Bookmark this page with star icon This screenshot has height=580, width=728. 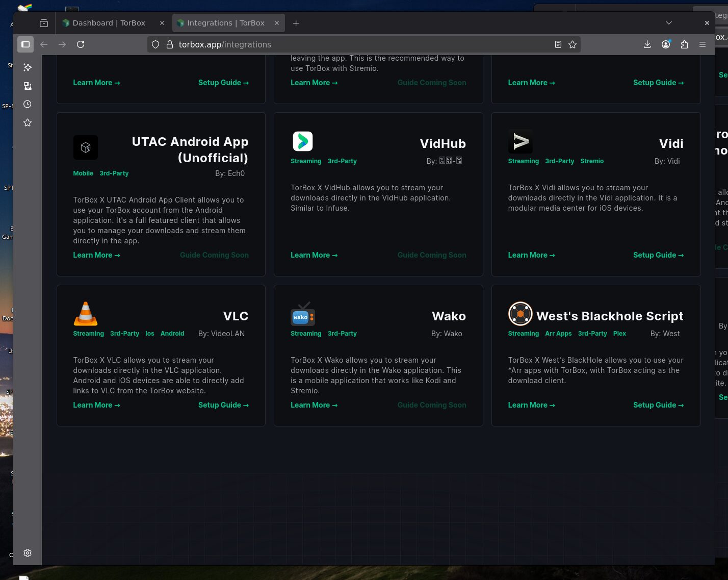tap(573, 44)
